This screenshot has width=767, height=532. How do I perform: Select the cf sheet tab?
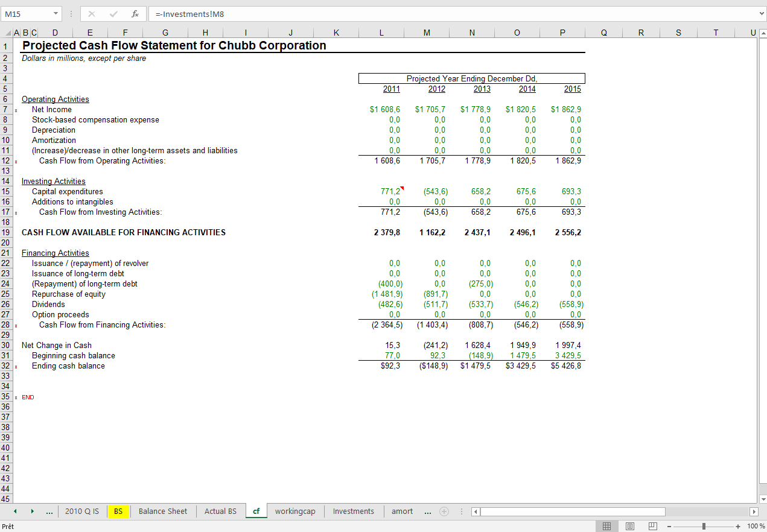[256, 511]
